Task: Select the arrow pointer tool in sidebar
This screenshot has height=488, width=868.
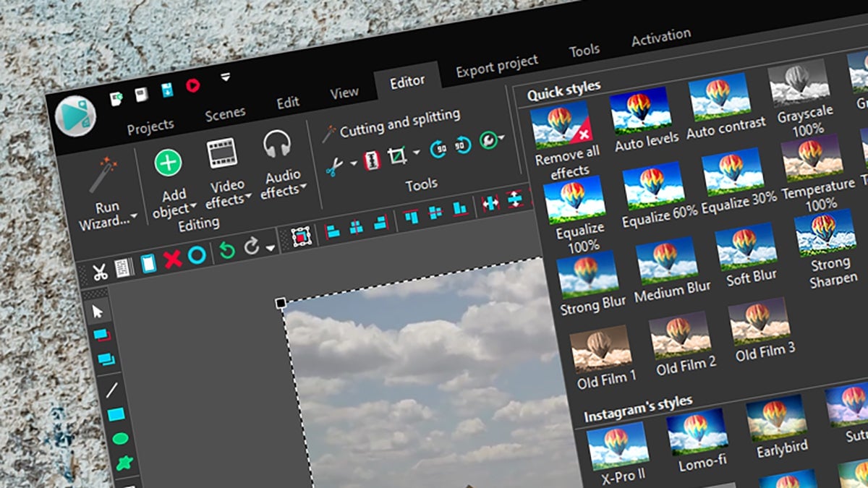Action: (x=98, y=312)
